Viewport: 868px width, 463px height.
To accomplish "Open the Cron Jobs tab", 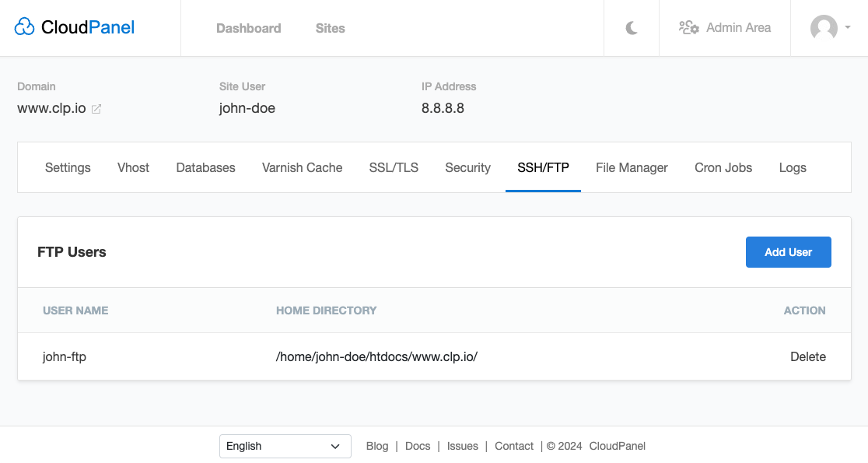I will (723, 167).
